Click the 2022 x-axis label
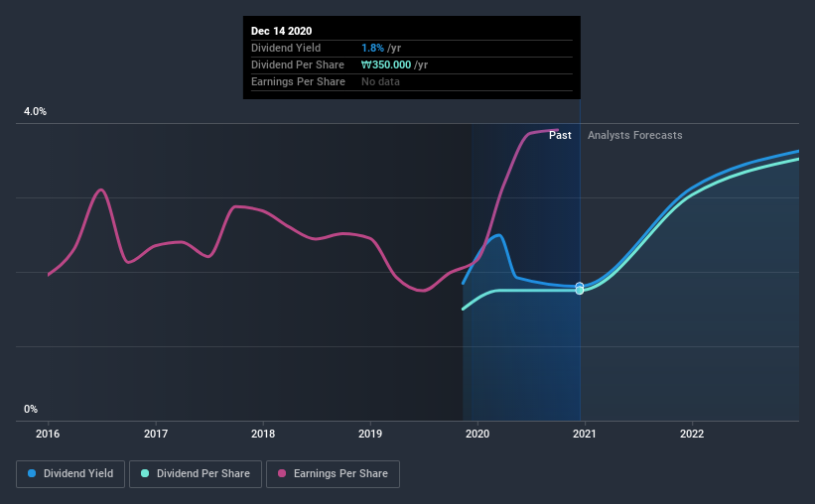This screenshot has width=815, height=504. (x=692, y=434)
